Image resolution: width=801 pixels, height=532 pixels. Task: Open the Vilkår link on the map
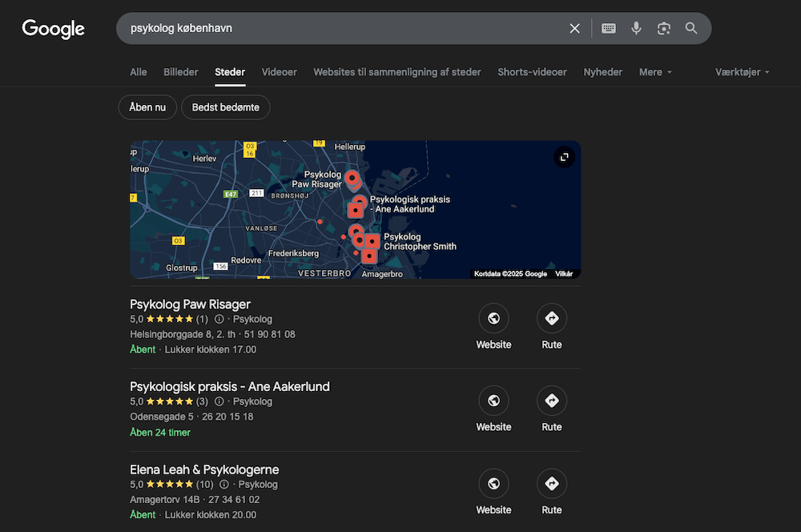pyautogui.click(x=564, y=274)
